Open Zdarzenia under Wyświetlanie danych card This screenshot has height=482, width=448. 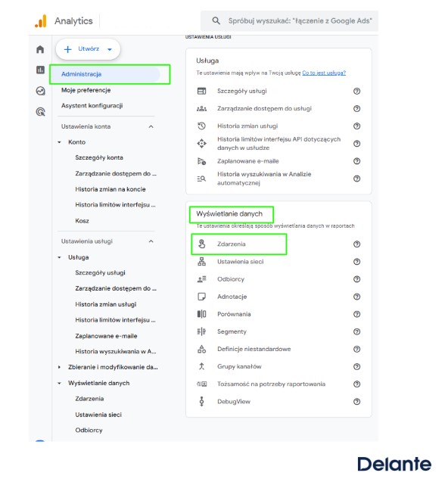tap(232, 244)
